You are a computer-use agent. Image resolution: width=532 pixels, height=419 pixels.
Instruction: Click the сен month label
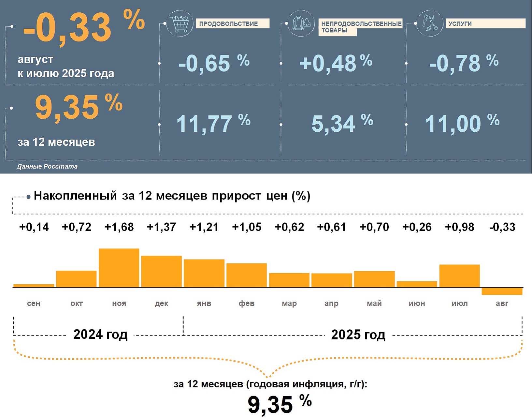(34, 304)
